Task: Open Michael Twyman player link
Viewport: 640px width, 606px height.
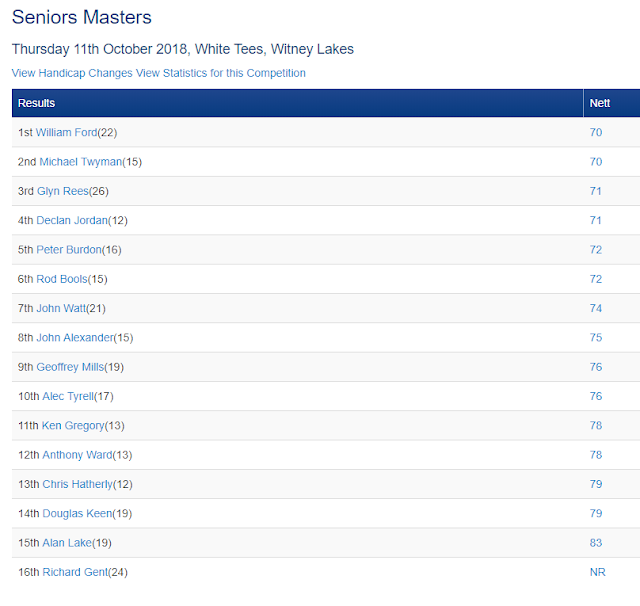Action: point(81,162)
